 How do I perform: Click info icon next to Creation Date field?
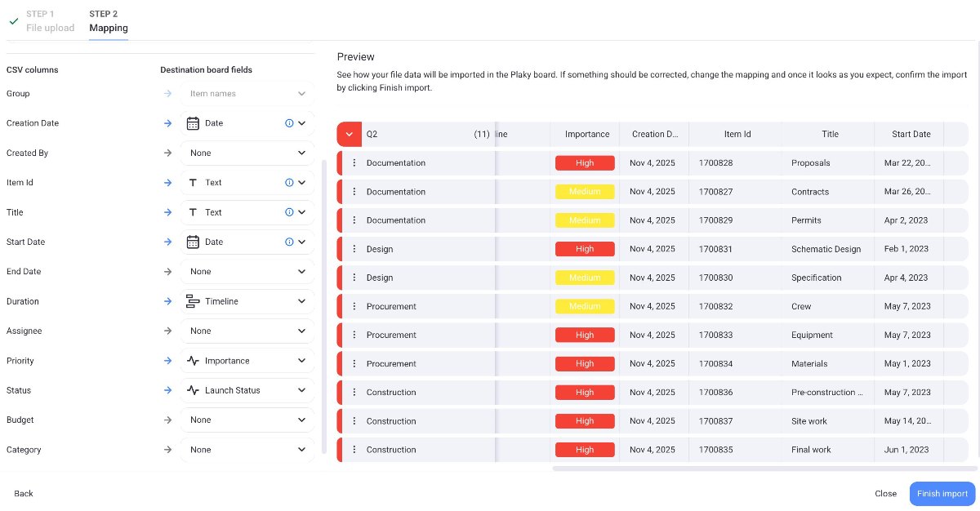pos(289,123)
